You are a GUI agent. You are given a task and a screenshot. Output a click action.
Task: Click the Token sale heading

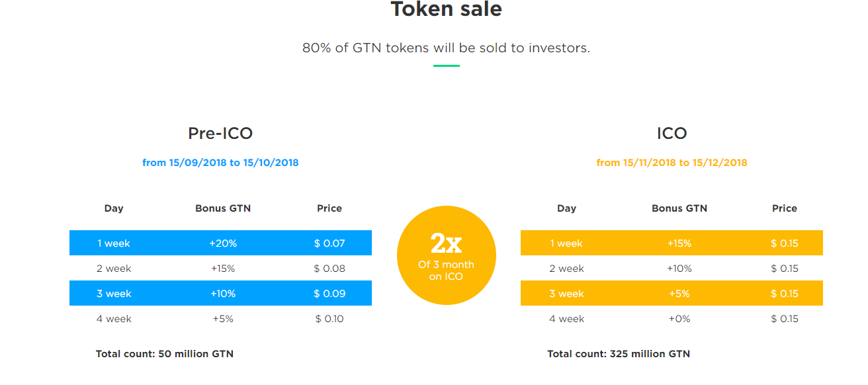pyautogui.click(x=447, y=9)
